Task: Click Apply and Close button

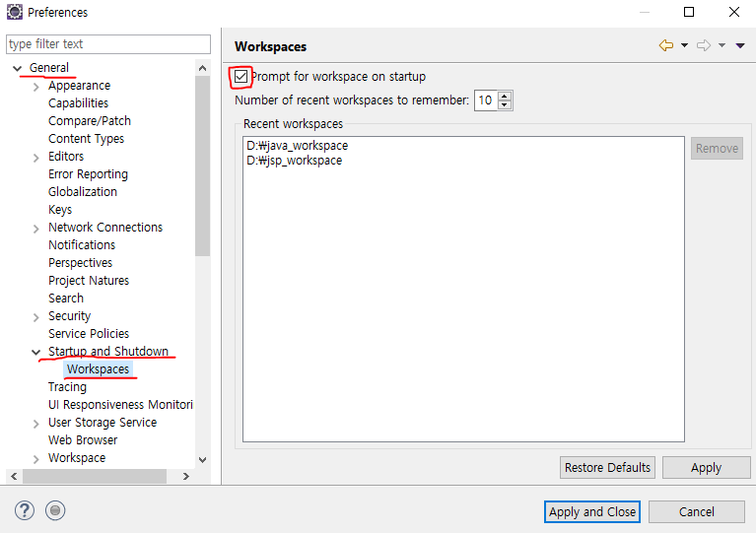Action: pos(592,511)
